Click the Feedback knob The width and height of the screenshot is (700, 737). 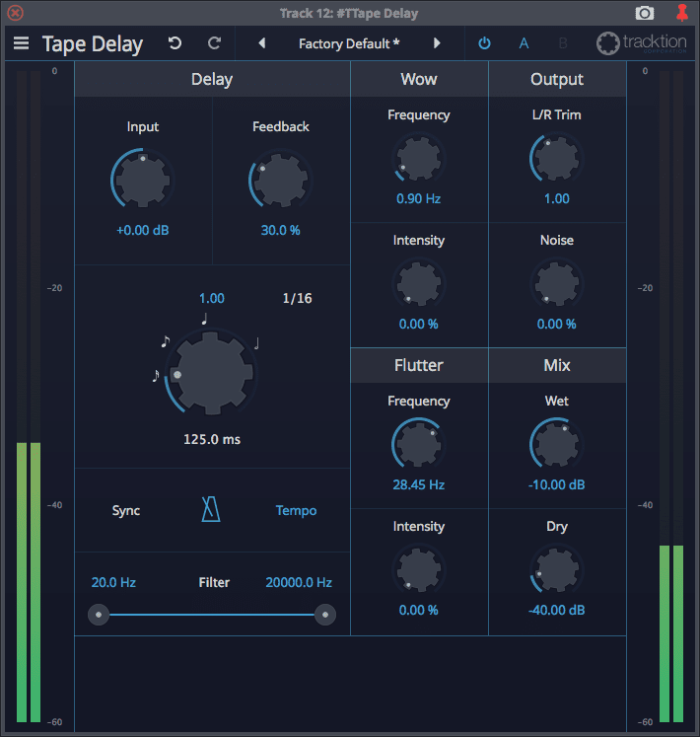click(x=281, y=181)
